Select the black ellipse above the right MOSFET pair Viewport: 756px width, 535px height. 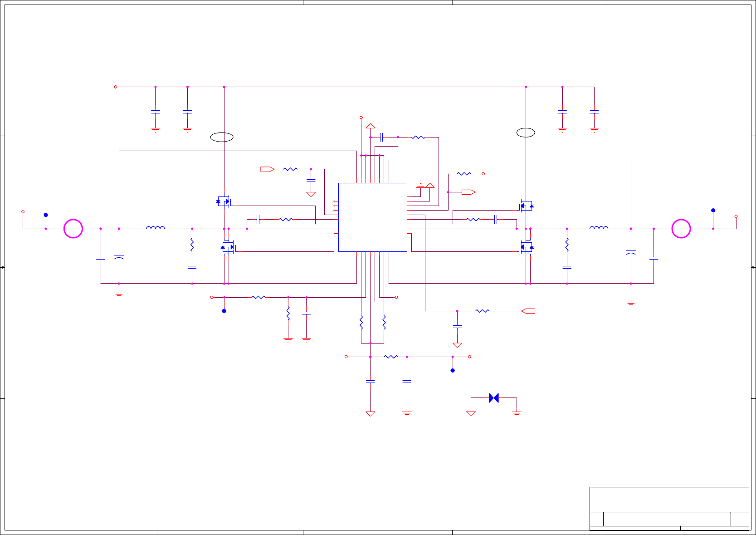(x=526, y=133)
